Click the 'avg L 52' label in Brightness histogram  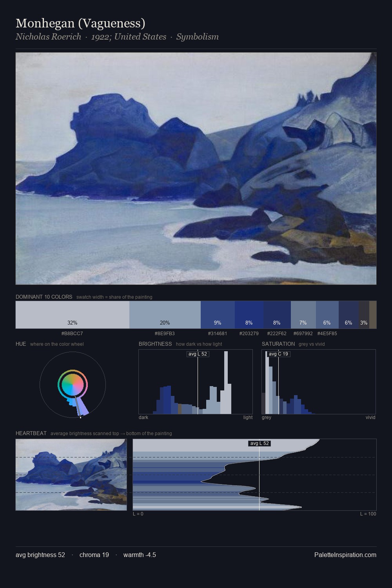[x=198, y=354]
